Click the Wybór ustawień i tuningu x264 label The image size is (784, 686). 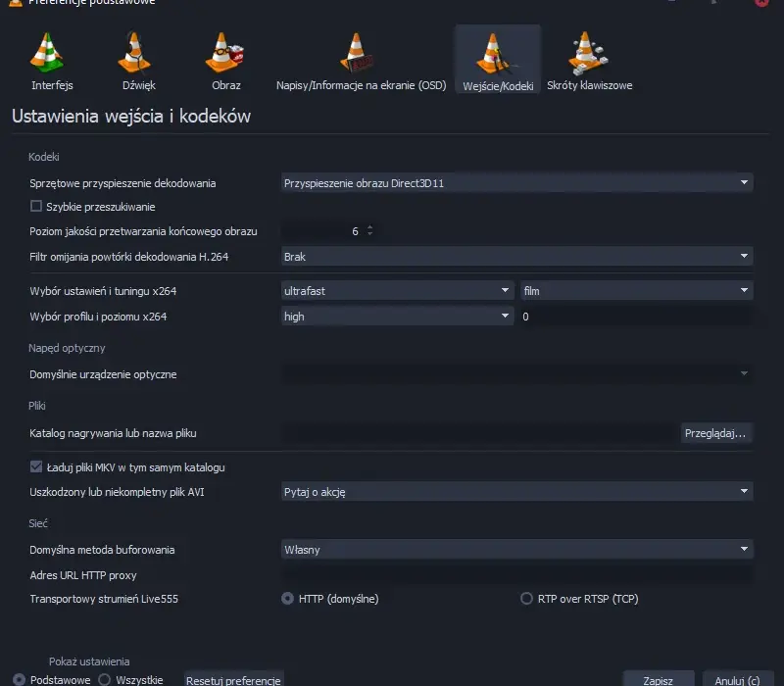point(103,290)
